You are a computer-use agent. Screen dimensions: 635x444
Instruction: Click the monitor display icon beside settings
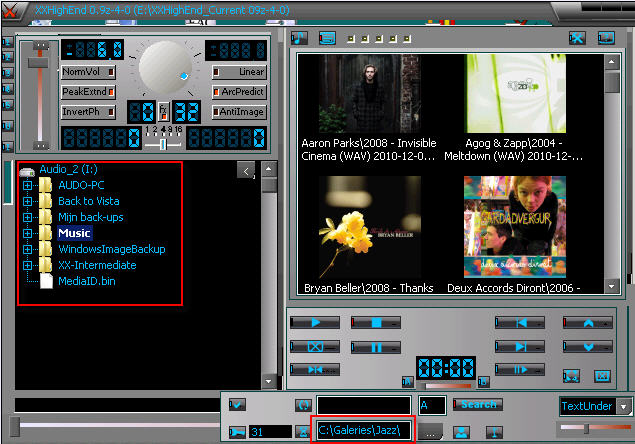[606, 38]
